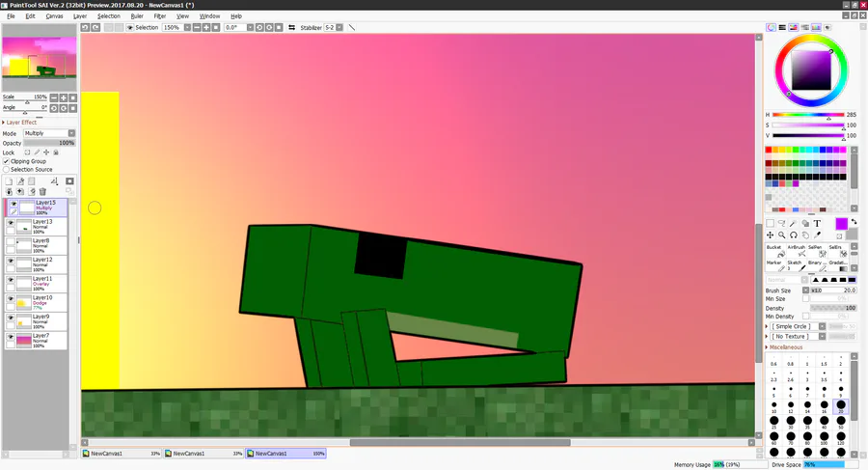Open the Canvas menu
This screenshot has width=868, height=470.
[54, 16]
